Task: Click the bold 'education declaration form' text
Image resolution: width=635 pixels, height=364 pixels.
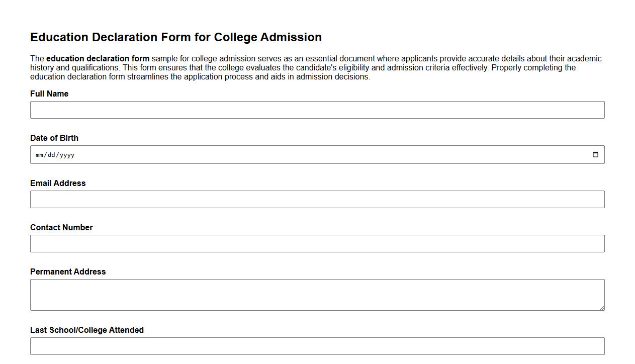Action: (x=98, y=58)
